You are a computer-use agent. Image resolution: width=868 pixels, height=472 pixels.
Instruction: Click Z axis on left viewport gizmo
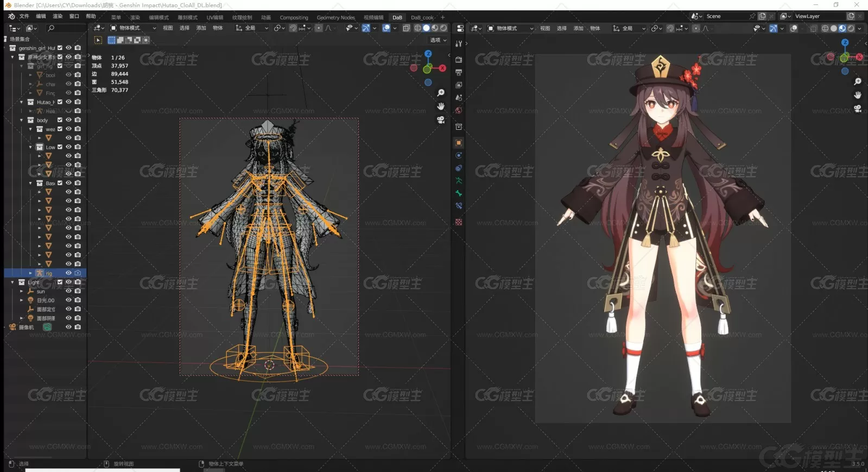[428, 54]
